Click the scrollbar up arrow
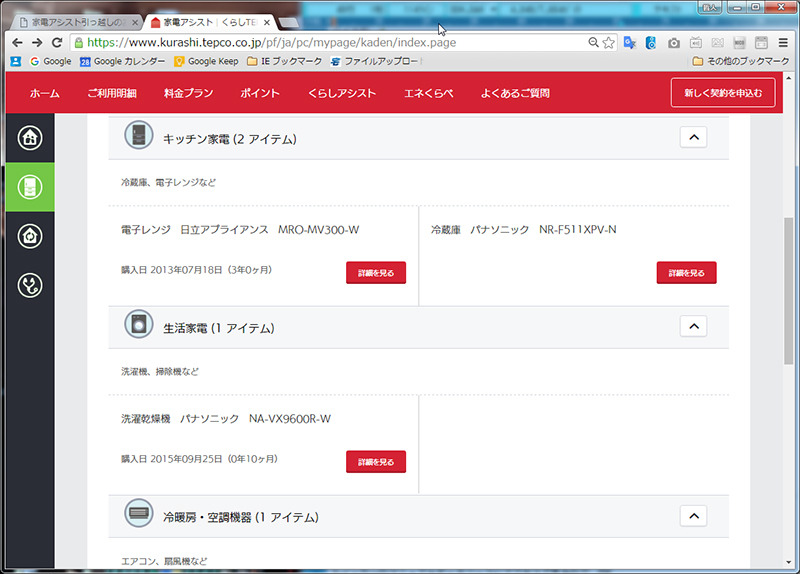Screen dimensions: 800x574 coord(789,79)
